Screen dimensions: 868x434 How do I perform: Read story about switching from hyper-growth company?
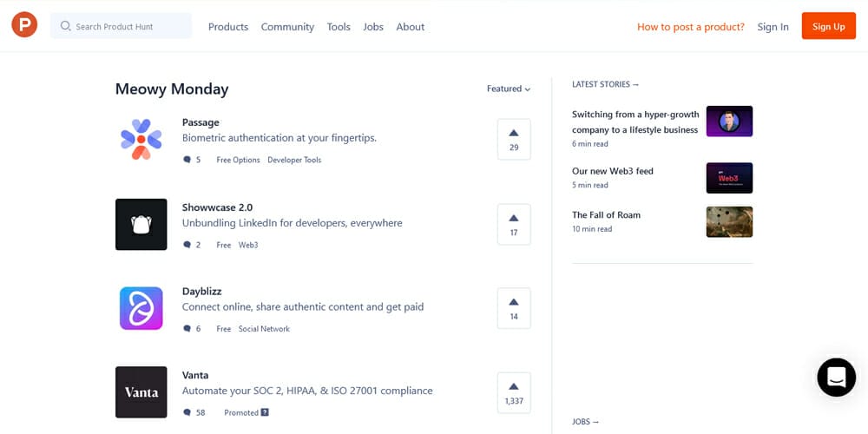point(635,122)
